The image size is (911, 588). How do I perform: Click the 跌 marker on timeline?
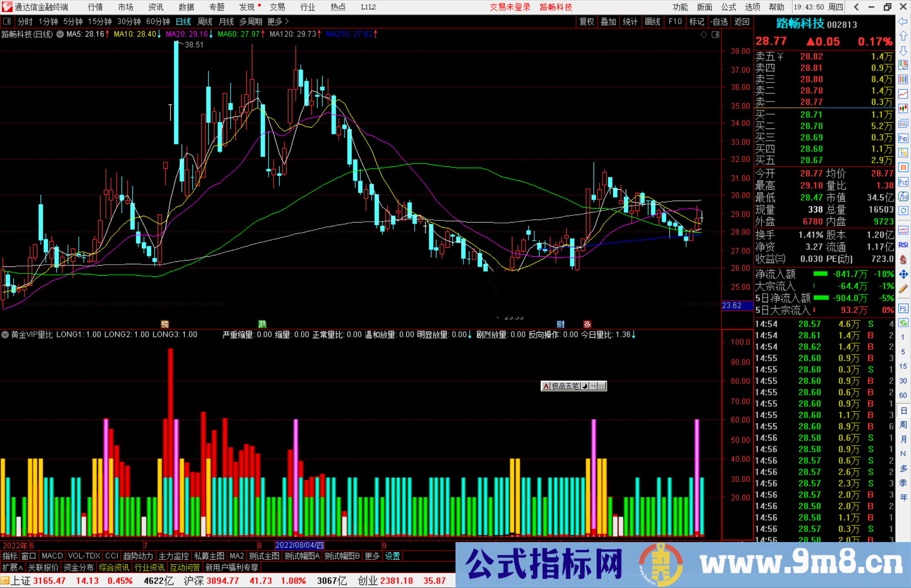262,324
